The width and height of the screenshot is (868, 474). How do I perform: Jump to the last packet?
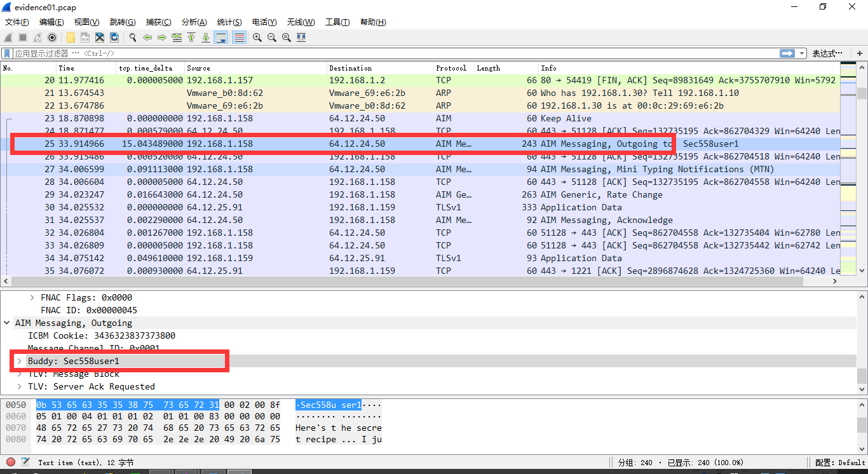[206, 37]
